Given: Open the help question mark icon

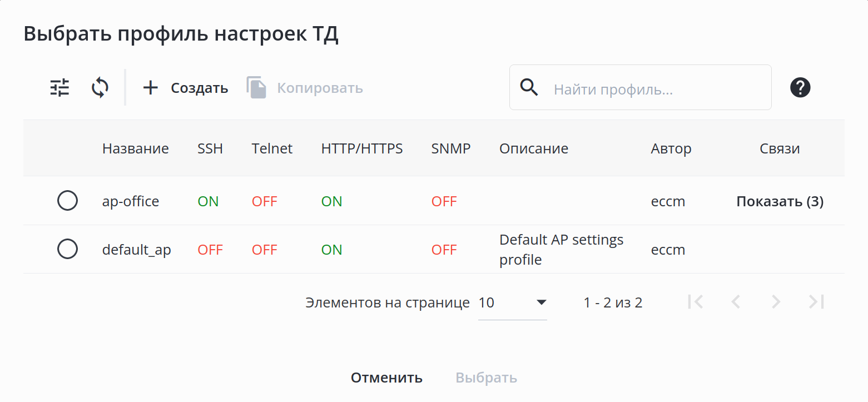Looking at the screenshot, I should coord(800,88).
